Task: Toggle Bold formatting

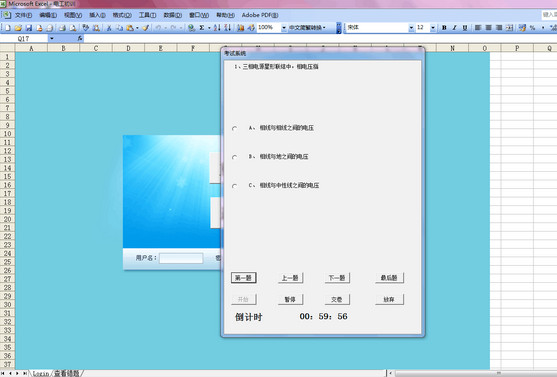Action: coord(444,28)
